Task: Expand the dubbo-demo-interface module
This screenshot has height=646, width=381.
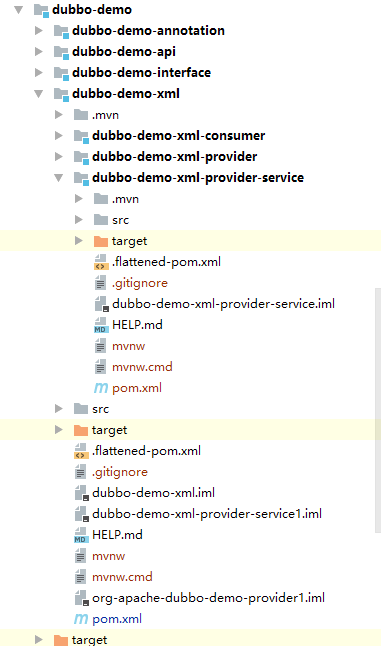Action: (x=39, y=73)
